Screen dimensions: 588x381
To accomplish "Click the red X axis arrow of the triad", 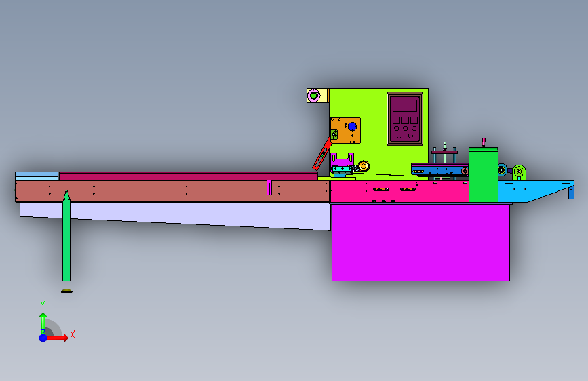I will 57,338.
